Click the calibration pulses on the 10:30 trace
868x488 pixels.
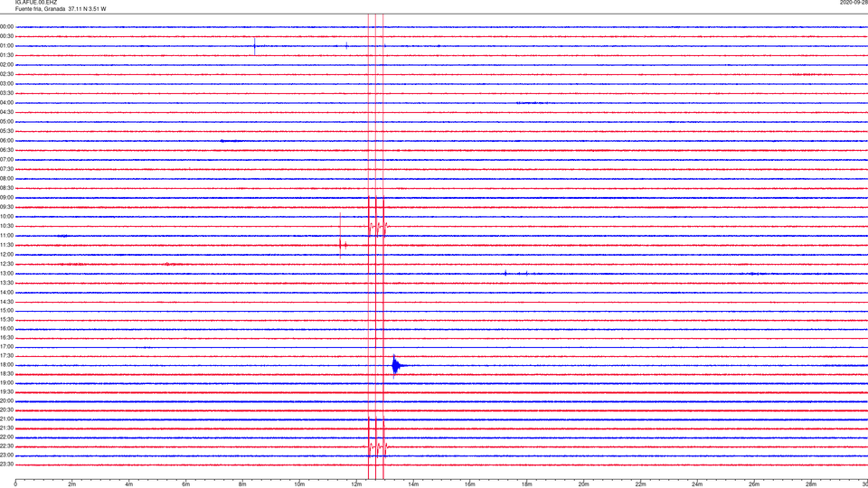pyautogui.click(x=378, y=226)
